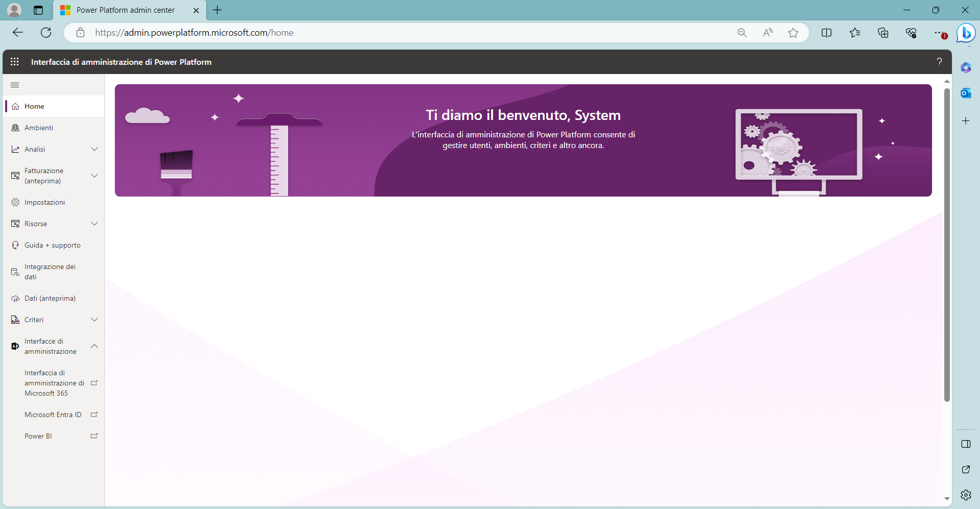980x509 pixels.
Task: Open Edge sidebar settings gear
Action: 966,495
